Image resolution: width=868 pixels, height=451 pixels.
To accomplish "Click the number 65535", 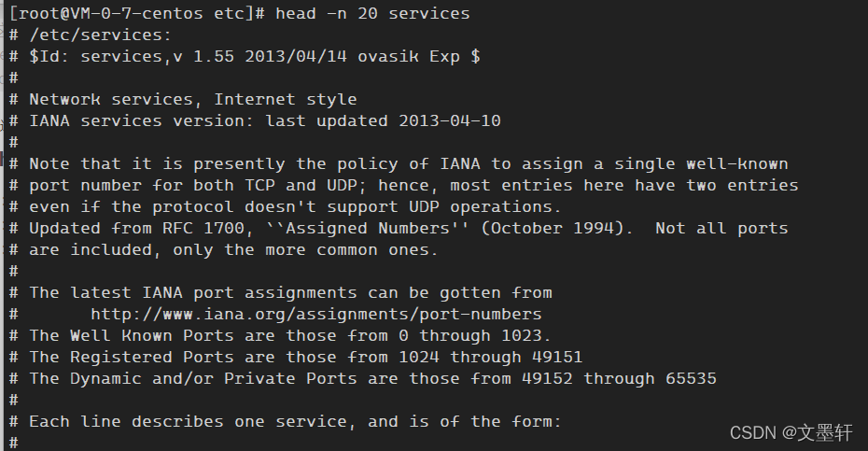I will (691, 379).
